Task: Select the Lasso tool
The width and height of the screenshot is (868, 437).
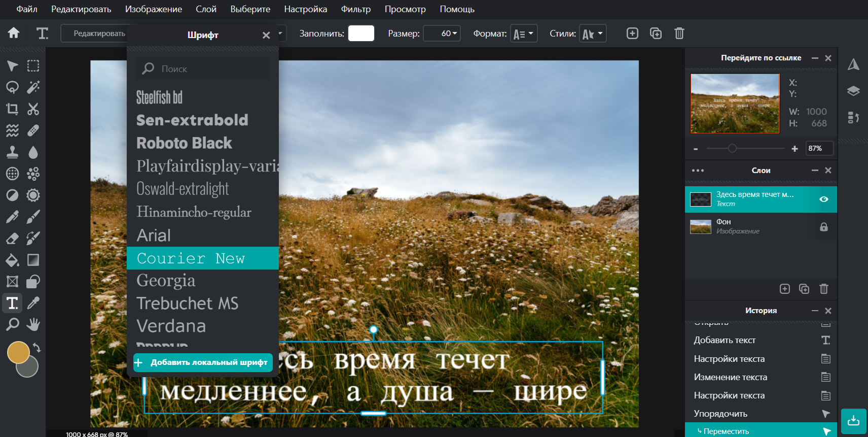Action: (12, 87)
